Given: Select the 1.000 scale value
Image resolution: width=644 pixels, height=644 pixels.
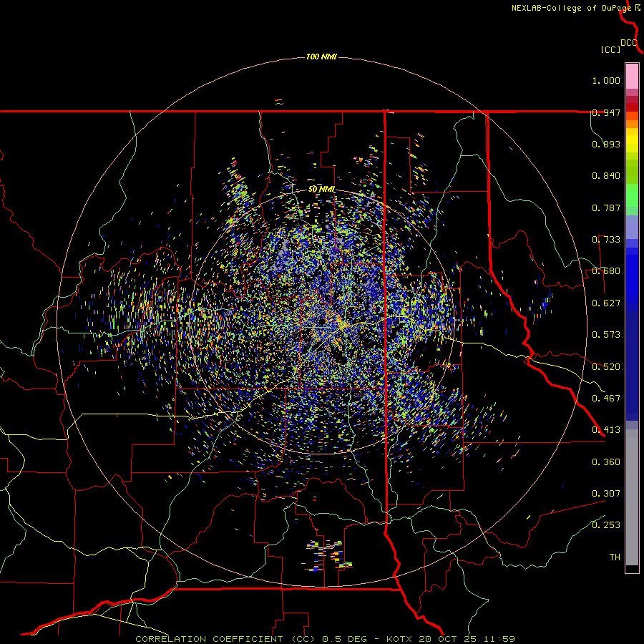Looking at the screenshot, I should (x=606, y=80).
